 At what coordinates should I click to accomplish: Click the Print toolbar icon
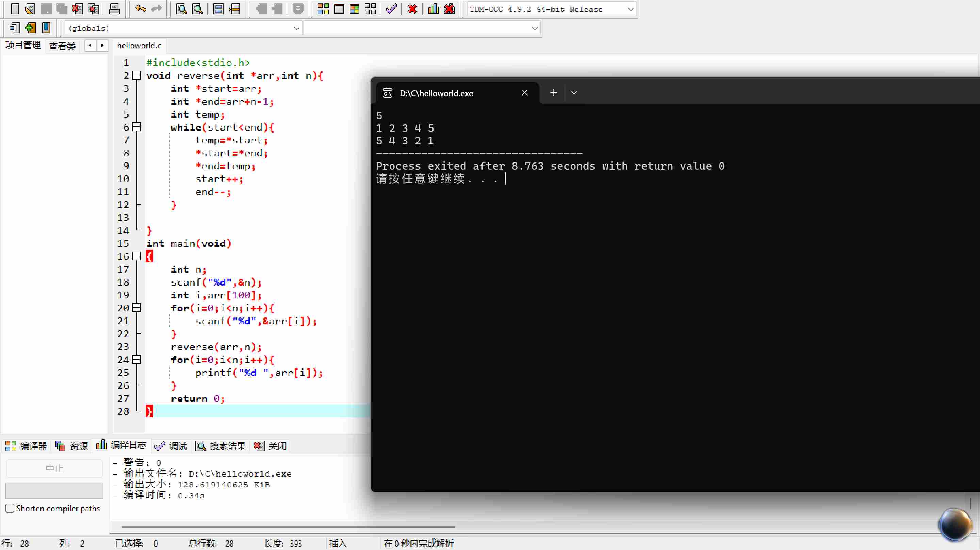coord(114,9)
